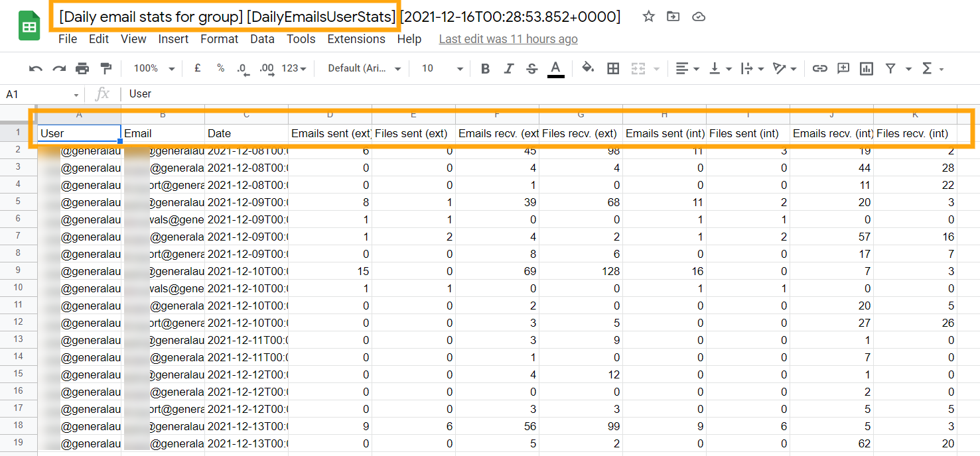Viewport: 980px width, 456px height.
Task: Toggle italic formatting
Action: click(509, 68)
